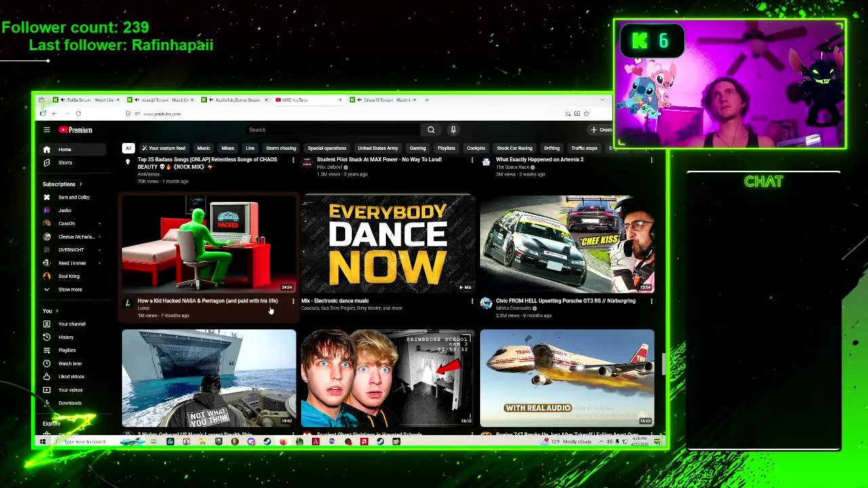The width and height of the screenshot is (868, 488).
Task: Select the Traffic stops chip
Action: 584,148
